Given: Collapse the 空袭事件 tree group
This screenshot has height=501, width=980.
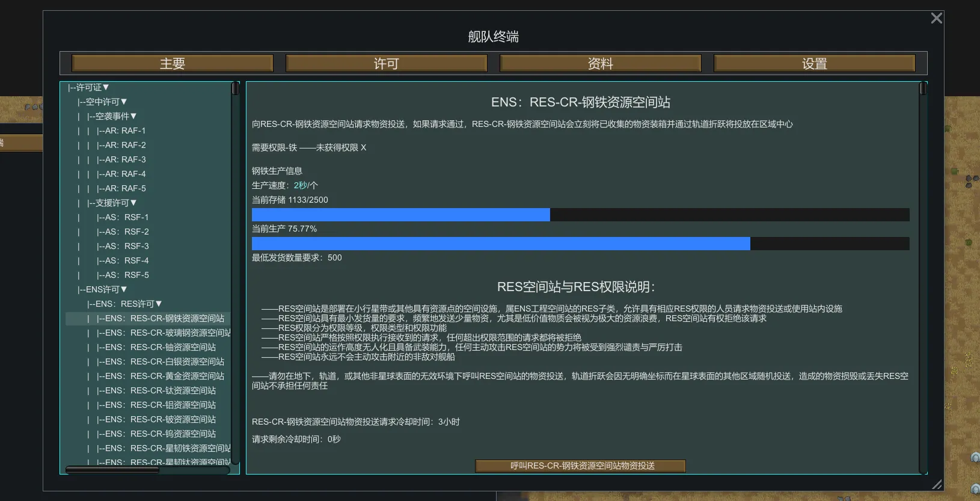Looking at the screenshot, I should click(x=112, y=117).
